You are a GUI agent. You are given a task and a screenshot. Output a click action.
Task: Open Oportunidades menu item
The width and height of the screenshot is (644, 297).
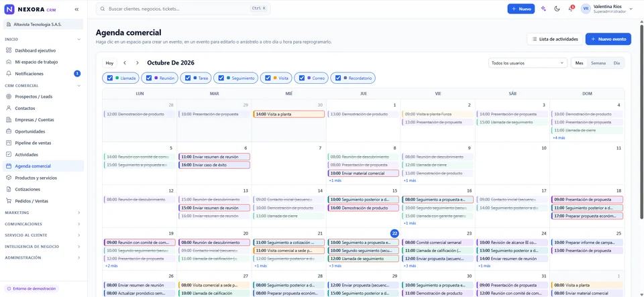pyautogui.click(x=43, y=131)
